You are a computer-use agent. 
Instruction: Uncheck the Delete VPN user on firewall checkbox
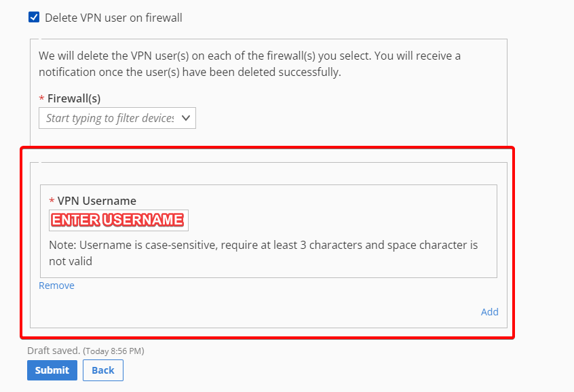34,17
